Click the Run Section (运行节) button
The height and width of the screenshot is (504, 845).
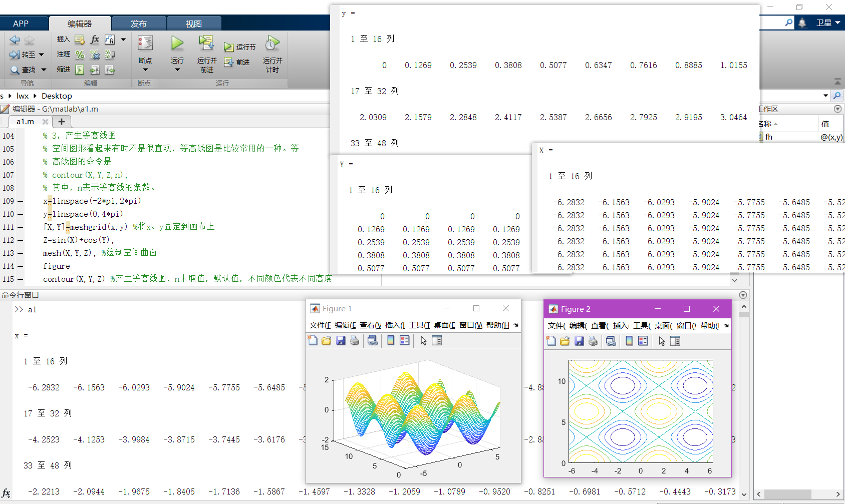pos(239,47)
